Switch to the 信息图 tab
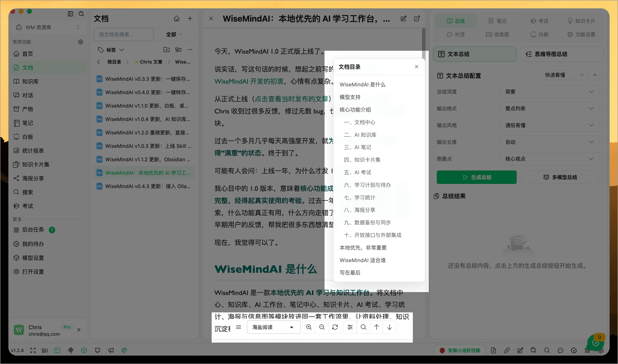Viewport: 618px width, 364px height. (x=497, y=34)
